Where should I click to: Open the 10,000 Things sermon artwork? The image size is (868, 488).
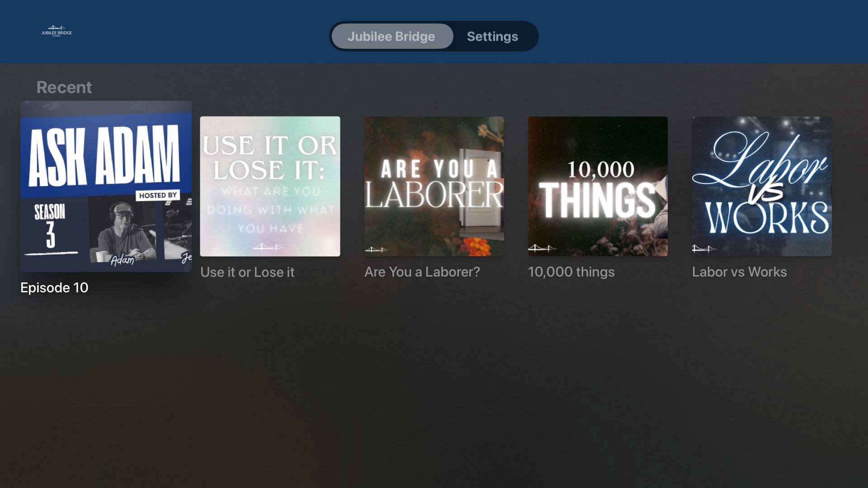tap(598, 186)
